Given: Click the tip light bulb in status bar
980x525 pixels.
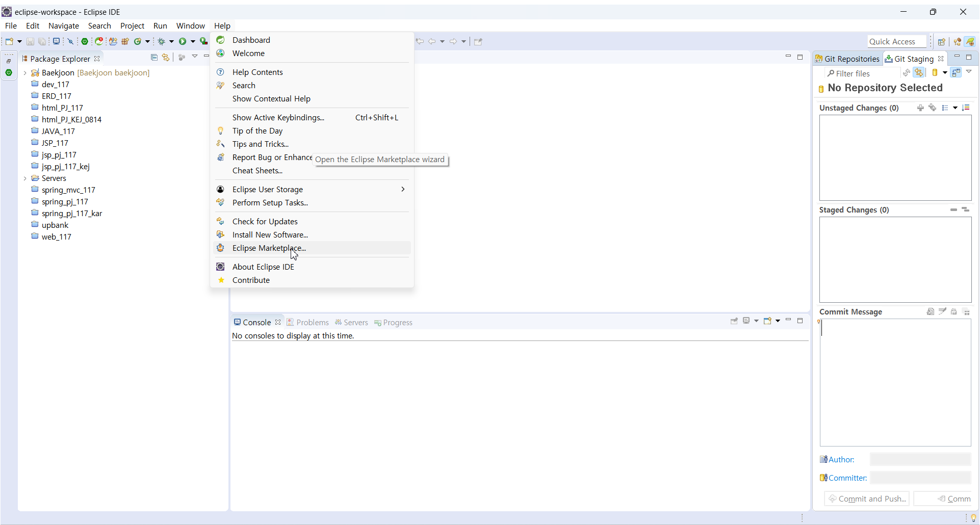Looking at the screenshot, I should pos(973,518).
